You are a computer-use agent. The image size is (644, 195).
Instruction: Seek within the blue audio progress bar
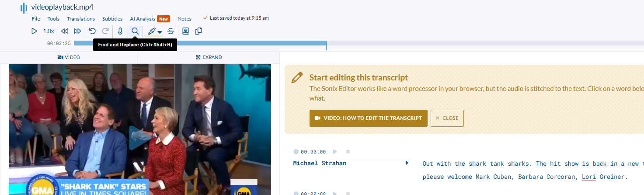tap(200, 43)
